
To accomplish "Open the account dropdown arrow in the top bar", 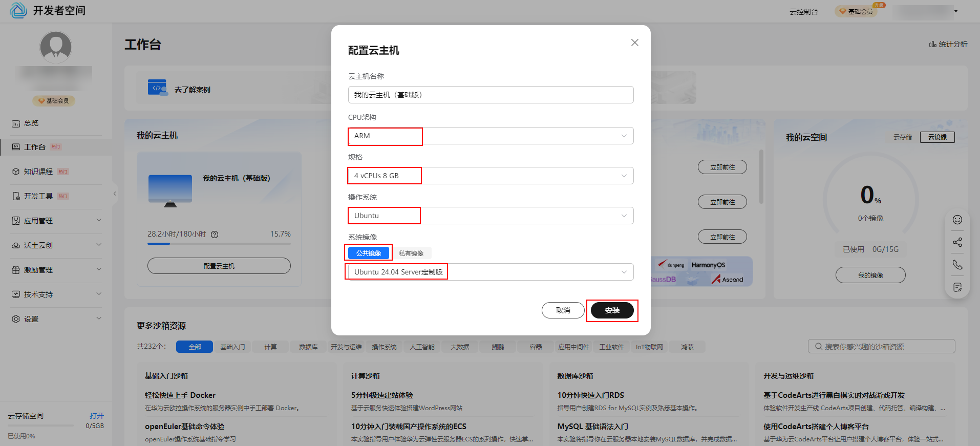I will [955, 11].
